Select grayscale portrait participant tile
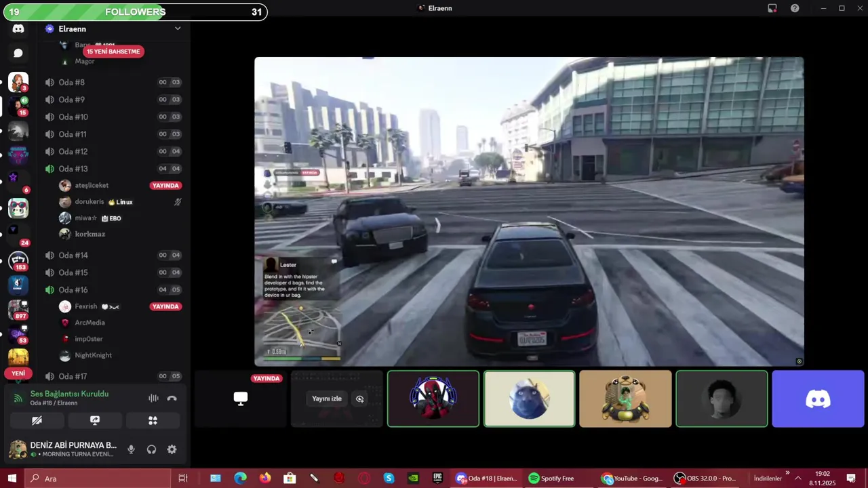868x488 pixels. pos(722,399)
